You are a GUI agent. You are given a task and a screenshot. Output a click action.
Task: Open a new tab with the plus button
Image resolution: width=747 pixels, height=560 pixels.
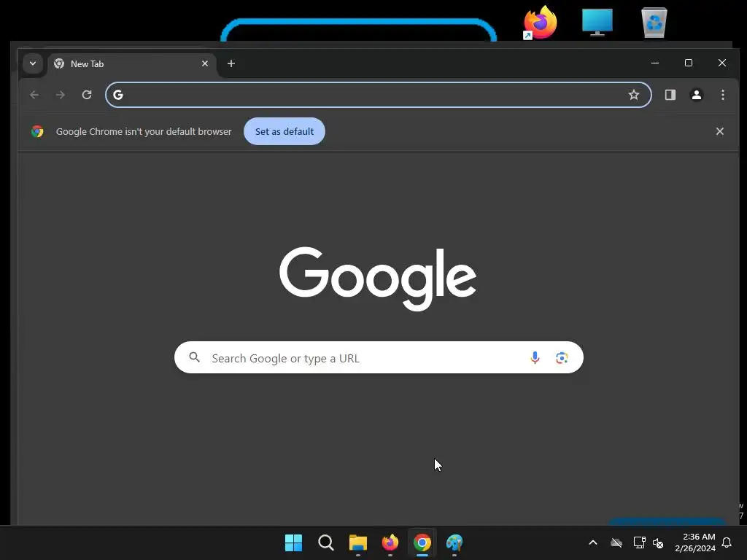pyautogui.click(x=231, y=63)
